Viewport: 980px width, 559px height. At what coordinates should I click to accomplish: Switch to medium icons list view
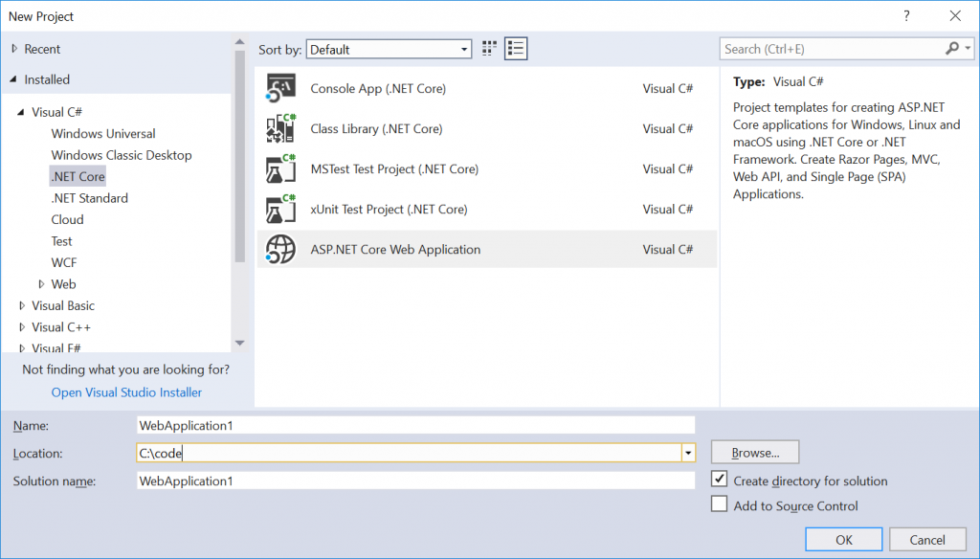[x=517, y=49]
